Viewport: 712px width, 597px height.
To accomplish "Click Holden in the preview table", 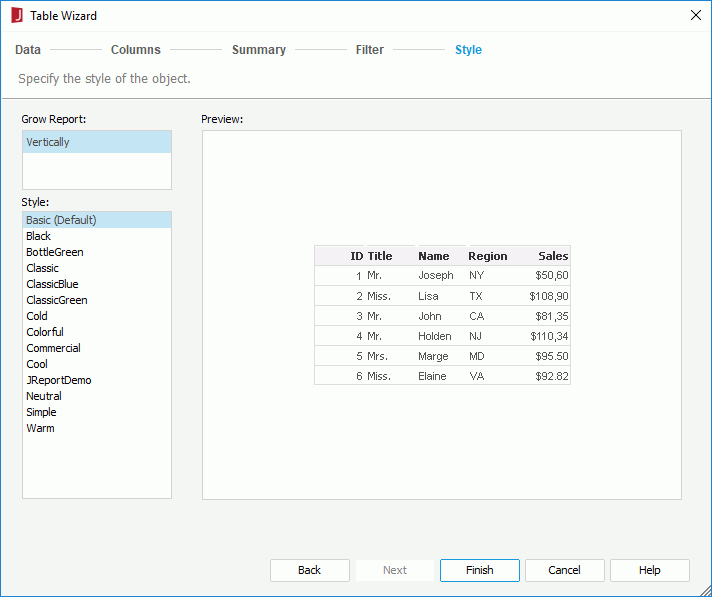I will point(435,336).
